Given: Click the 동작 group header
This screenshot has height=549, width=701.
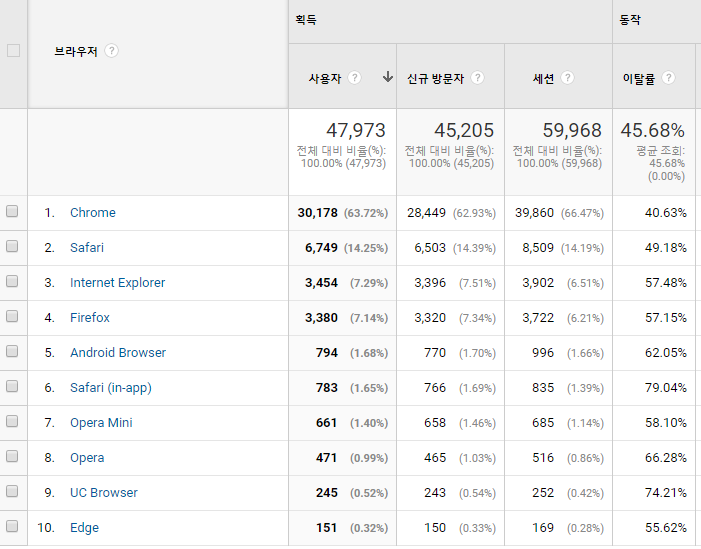Looking at the screenshot, I should 630,20.
